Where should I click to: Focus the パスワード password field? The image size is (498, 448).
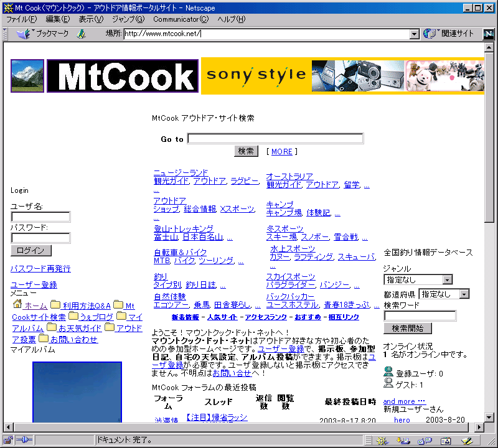pos(40,238)
